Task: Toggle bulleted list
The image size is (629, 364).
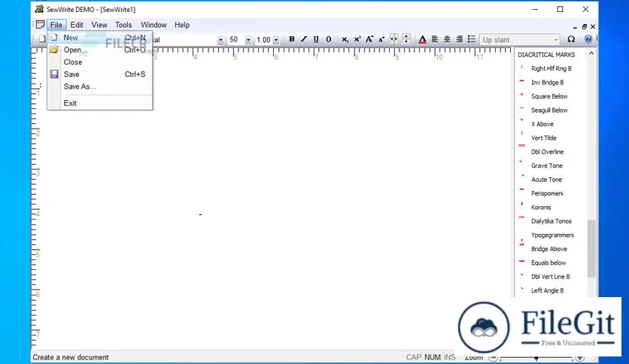Action: [x=472, y=39]
